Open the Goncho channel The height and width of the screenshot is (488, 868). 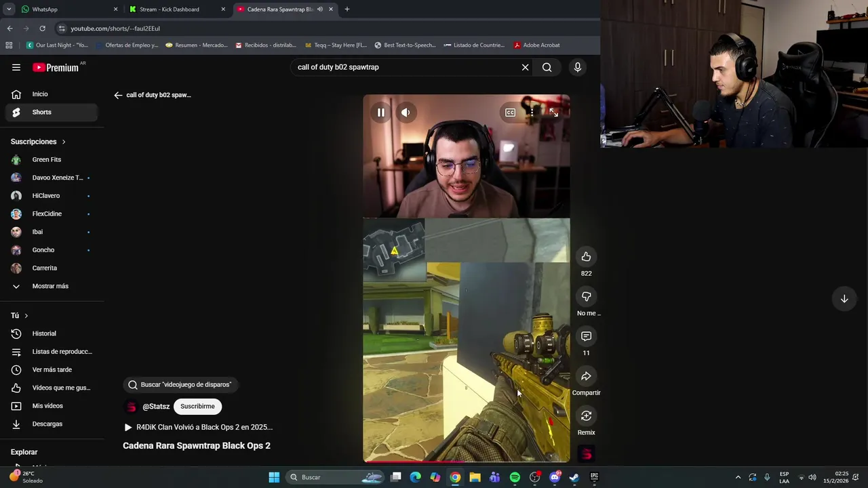click(x=52, y=250)
